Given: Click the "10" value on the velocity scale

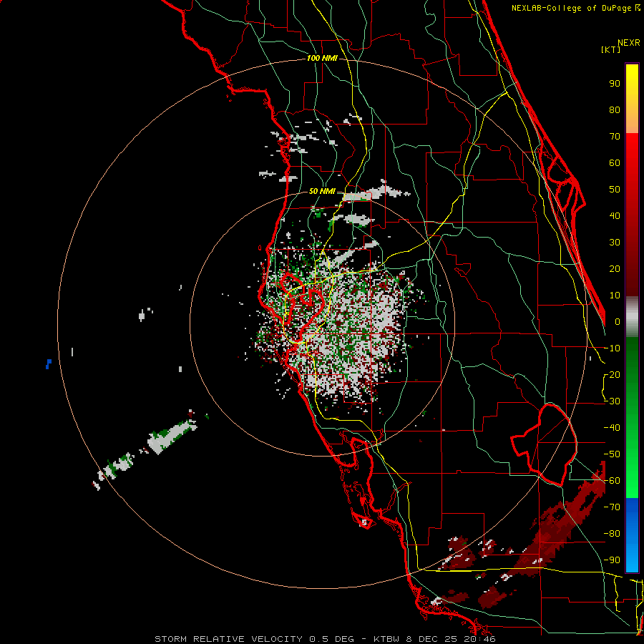Looking at the screenshot, I should click(x=615, y=296).
